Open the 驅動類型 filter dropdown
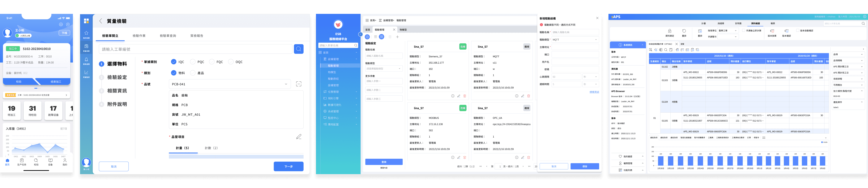 pos(384,69)
